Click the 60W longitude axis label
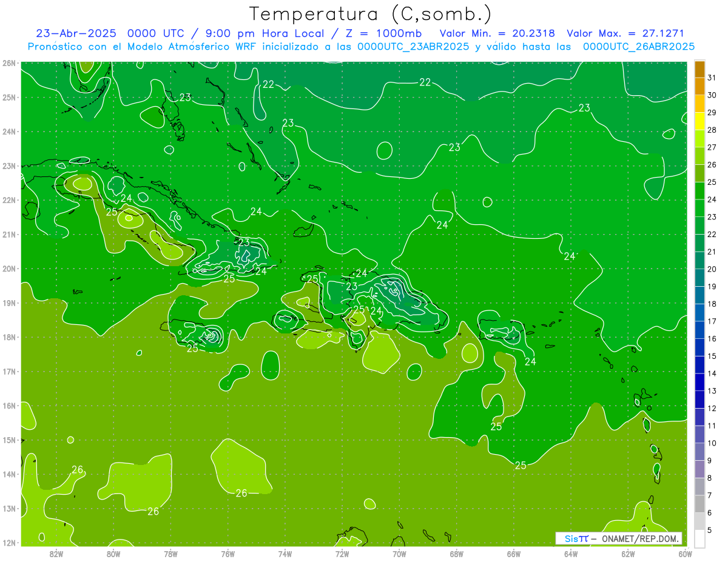 click(685, 553)
